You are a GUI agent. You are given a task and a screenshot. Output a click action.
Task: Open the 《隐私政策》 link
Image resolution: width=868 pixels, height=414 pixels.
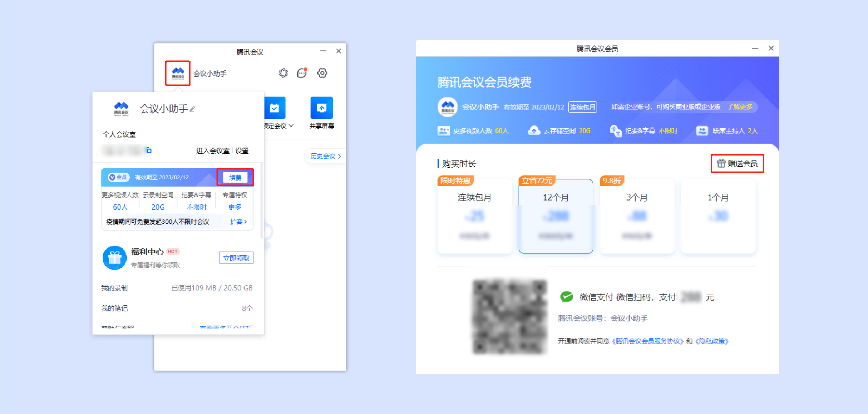[712, 341]
